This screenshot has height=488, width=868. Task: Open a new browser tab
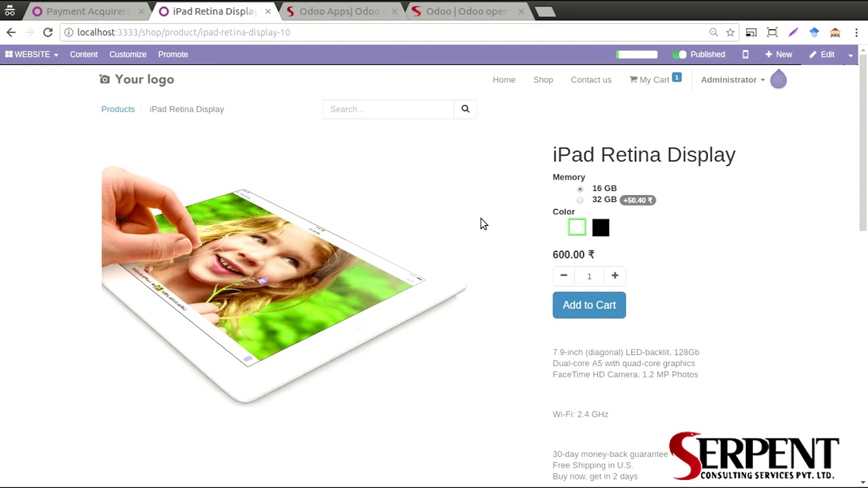[545, 12]
